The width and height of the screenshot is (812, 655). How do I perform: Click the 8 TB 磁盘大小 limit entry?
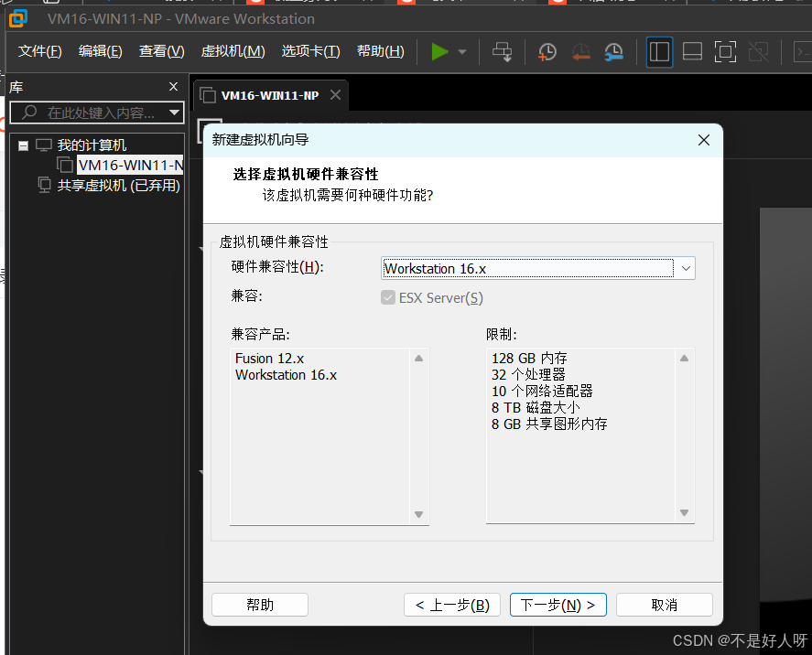click(x=536, y=408)
